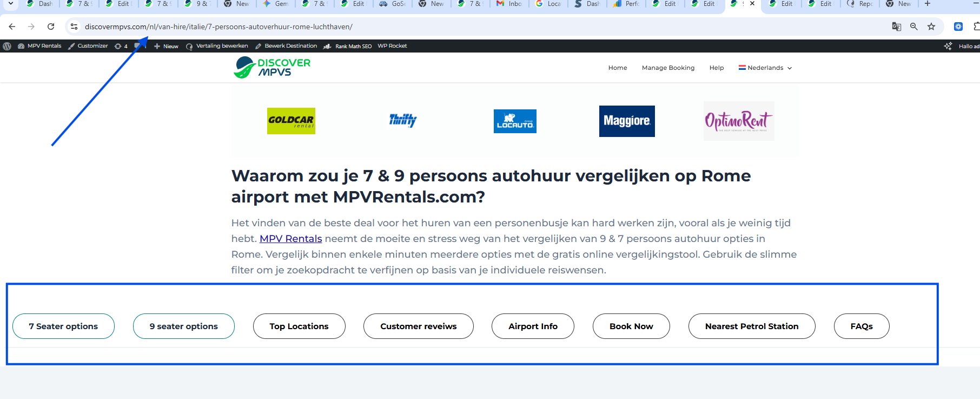Open the Google Translate page icon

pos(896,27)
